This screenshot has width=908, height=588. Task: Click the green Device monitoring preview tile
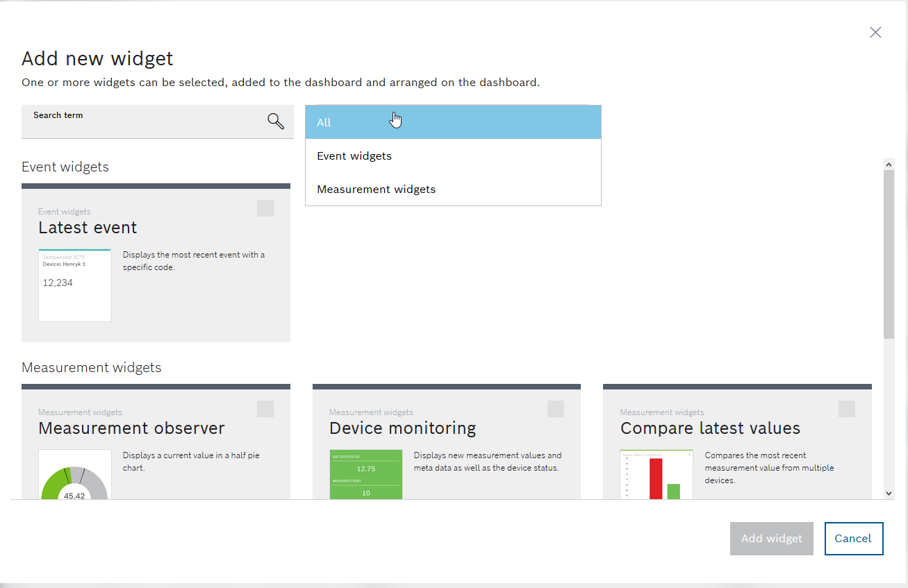365,474
